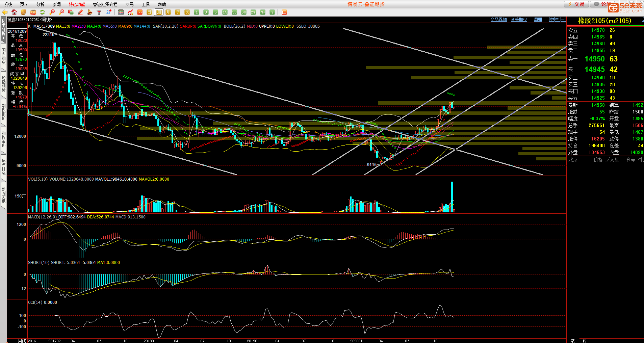Click the left arrow panel icon

pos(552,19)
